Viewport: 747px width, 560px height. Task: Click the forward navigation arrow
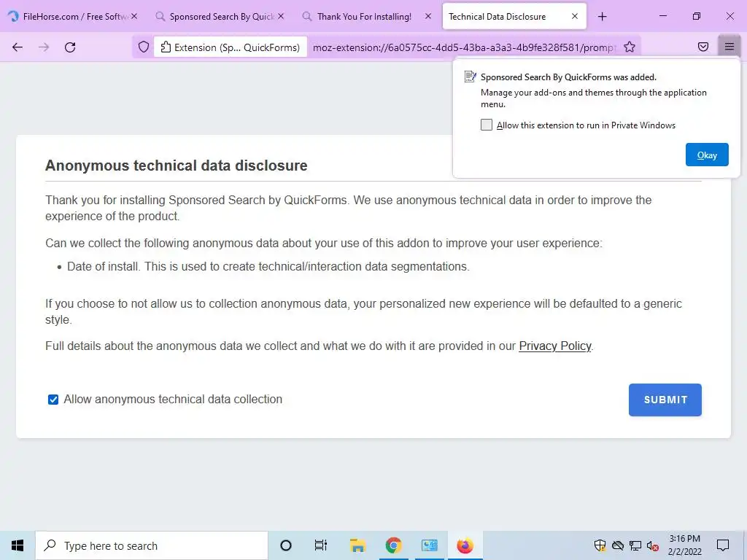[44, 47]
